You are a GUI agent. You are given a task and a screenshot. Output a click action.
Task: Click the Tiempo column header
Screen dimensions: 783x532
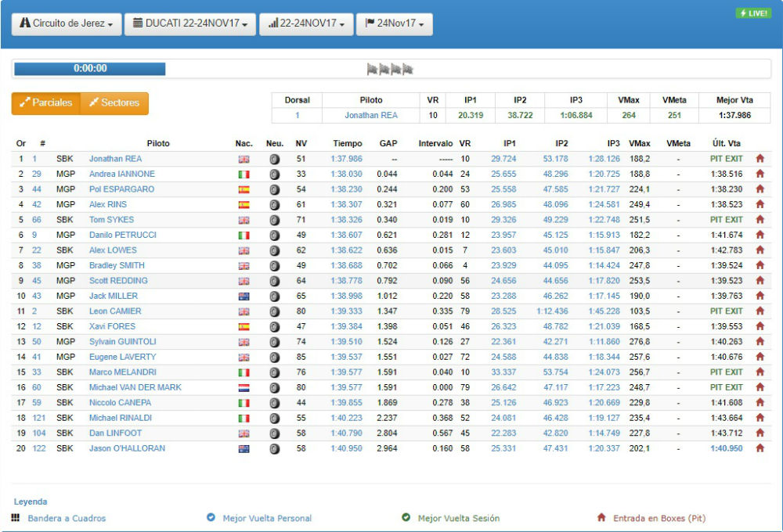coord(348,144)
